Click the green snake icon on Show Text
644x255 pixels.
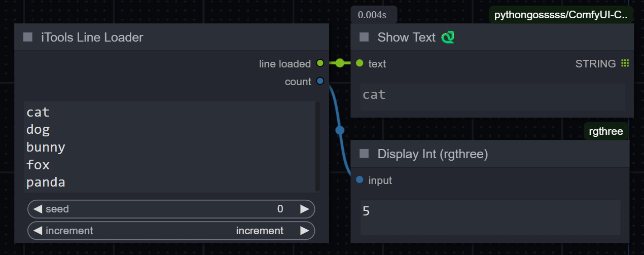(447, 37)
